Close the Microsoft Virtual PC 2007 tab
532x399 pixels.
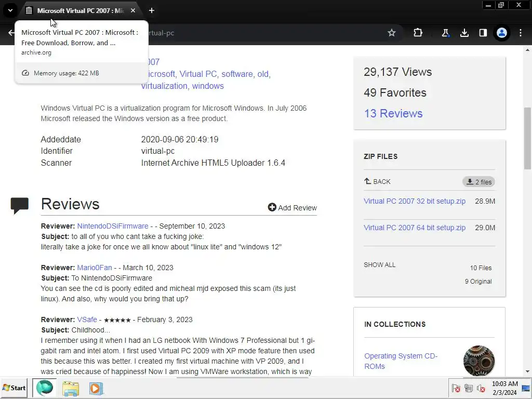coord(133,10)
